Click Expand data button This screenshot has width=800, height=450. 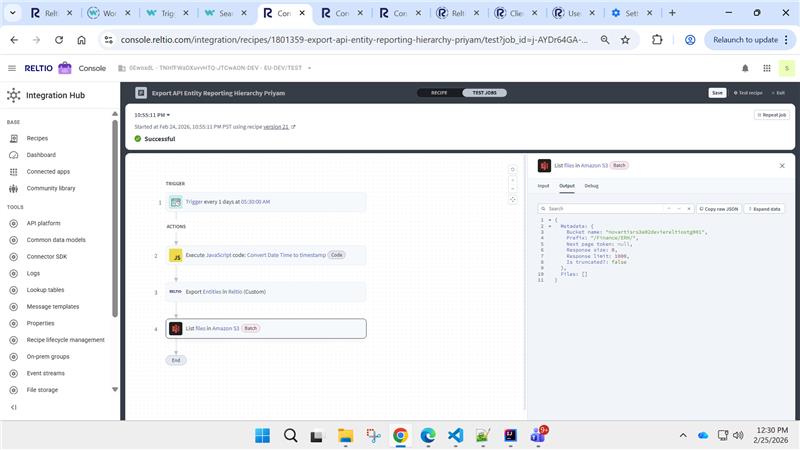click(x=764, y=209)
